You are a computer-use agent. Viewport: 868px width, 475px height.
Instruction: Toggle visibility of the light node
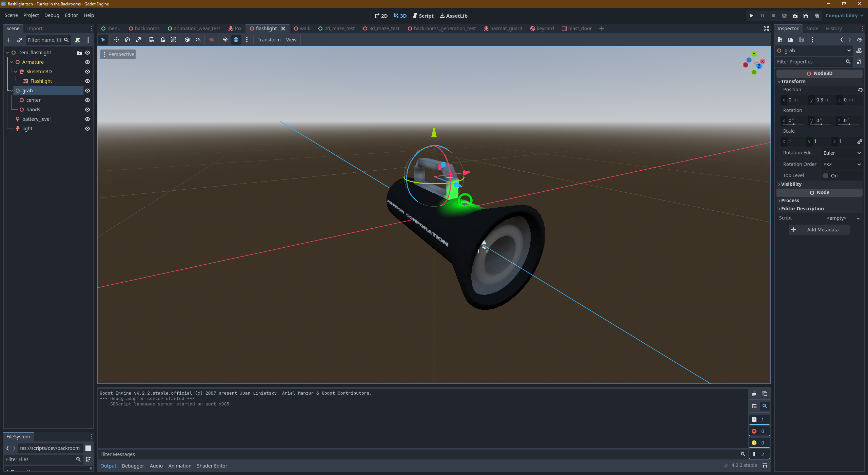point(88,128)
